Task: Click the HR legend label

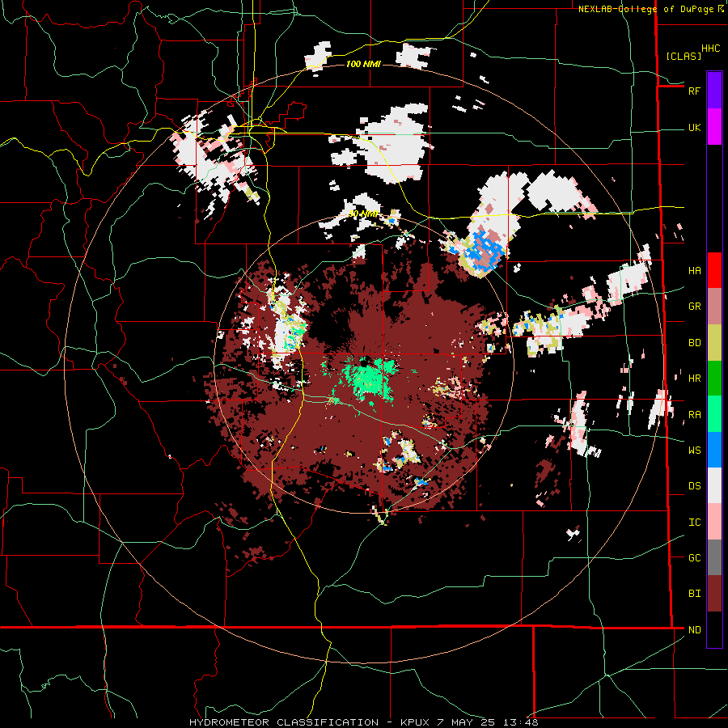Action: tap(694, 379)
